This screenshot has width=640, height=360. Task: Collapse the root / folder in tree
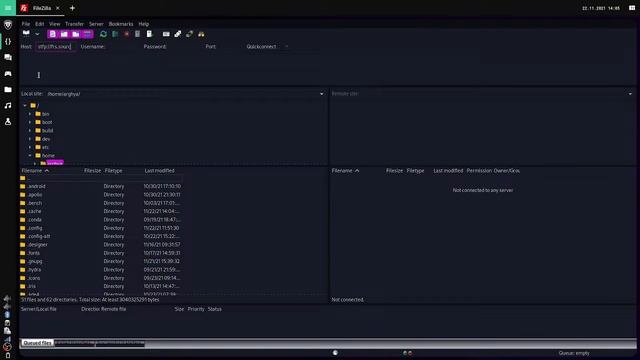click(25, 106)
